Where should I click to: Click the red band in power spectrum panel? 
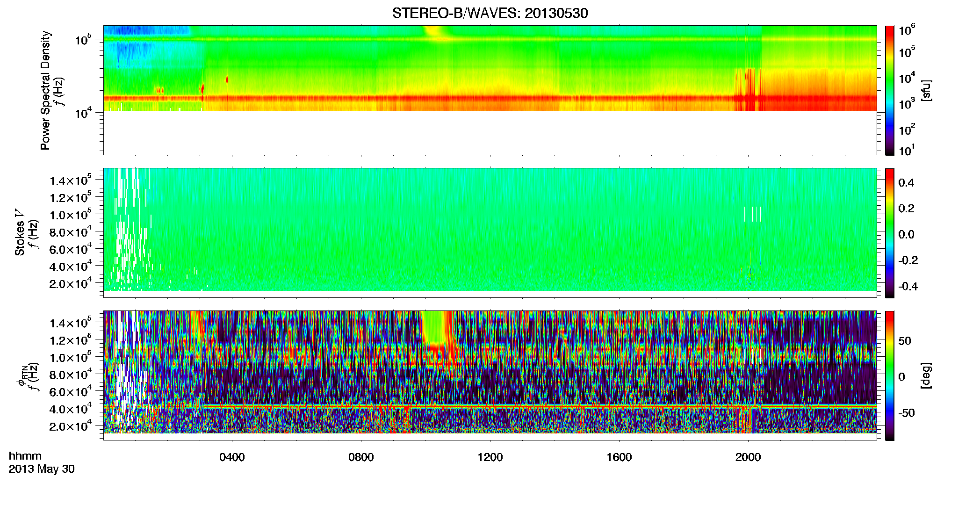(x=490, y=99)
